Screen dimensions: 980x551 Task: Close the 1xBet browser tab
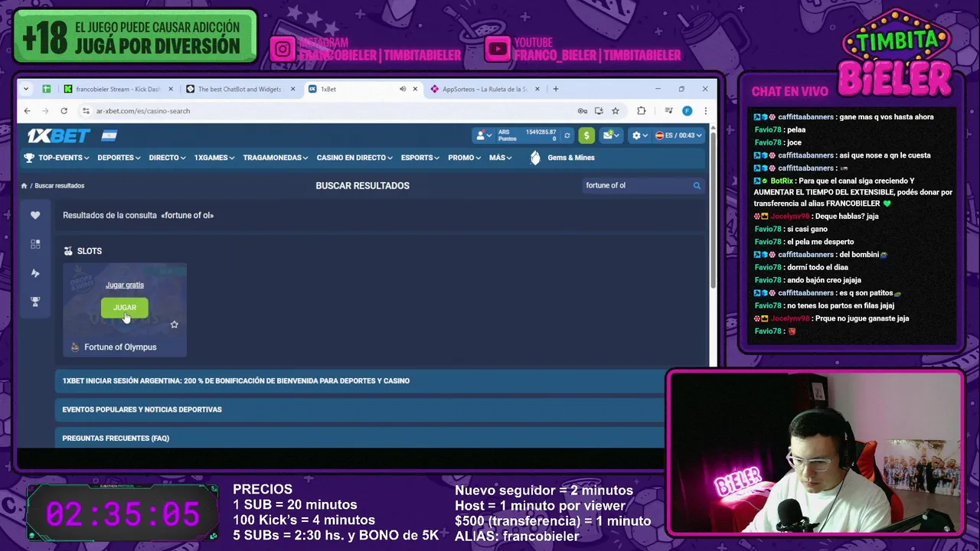(x=415, y=89)
